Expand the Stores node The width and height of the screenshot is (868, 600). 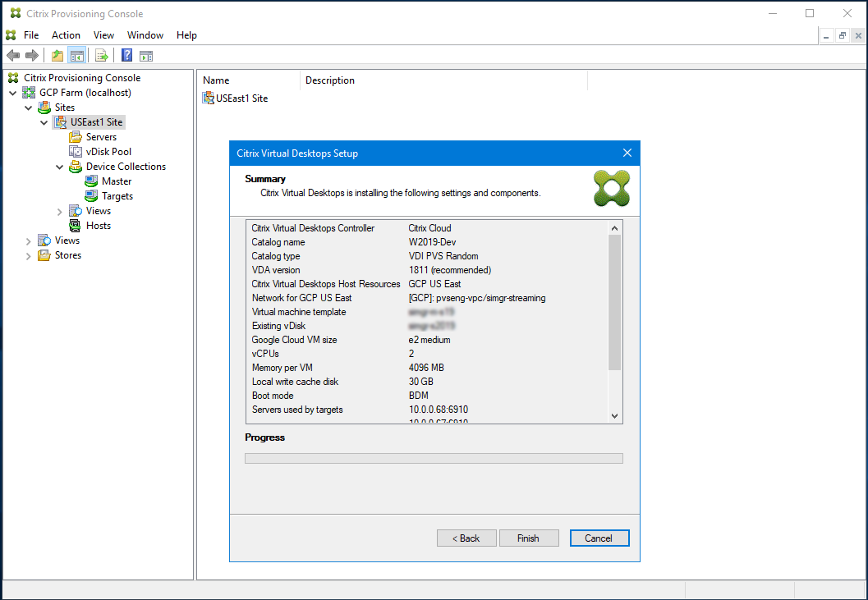click(28, 254)
